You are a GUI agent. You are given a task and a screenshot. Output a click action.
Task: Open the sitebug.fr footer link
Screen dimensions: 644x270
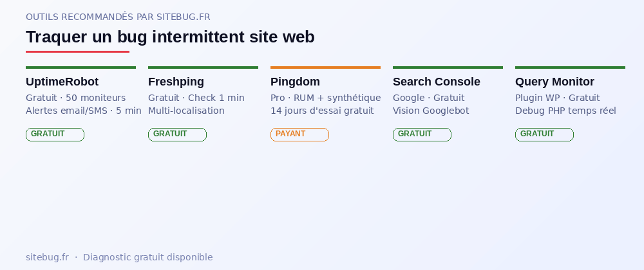47,257
